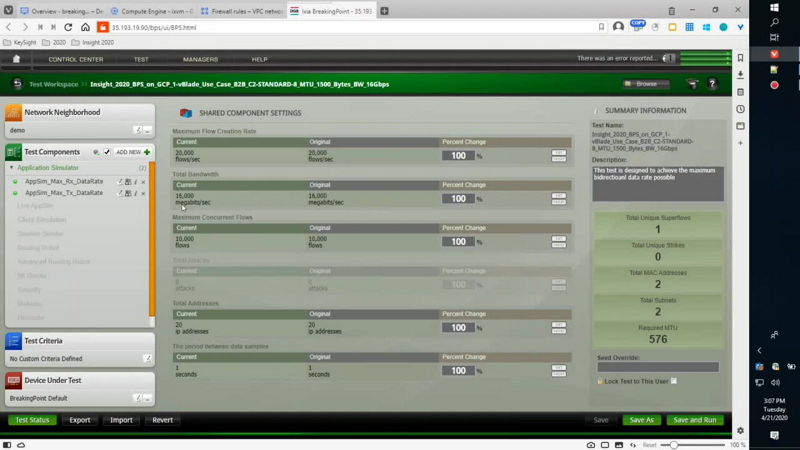The width and height of the screenshot is (800, 450).
Task: Open the HELP menu
Action: tap(259, 59)
